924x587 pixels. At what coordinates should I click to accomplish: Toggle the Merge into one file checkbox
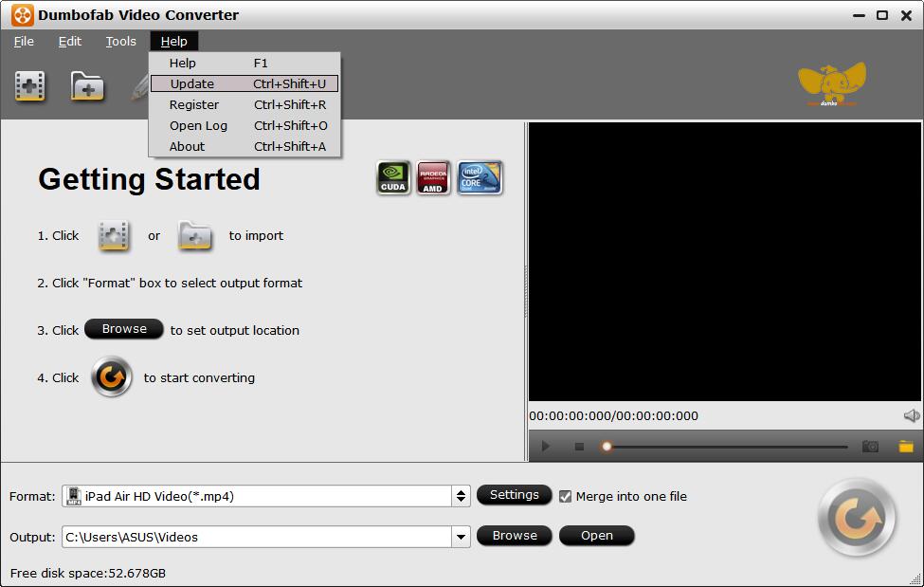click(x=566, y=496)
